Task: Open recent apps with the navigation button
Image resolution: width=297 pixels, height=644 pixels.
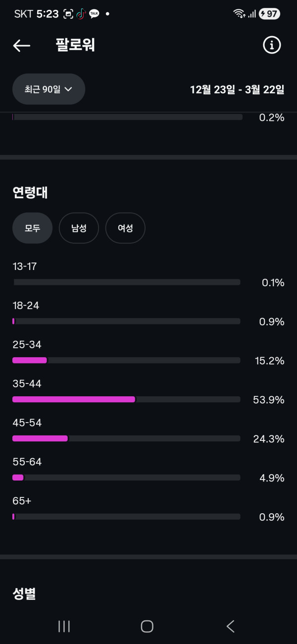Action: coord(64,626)
